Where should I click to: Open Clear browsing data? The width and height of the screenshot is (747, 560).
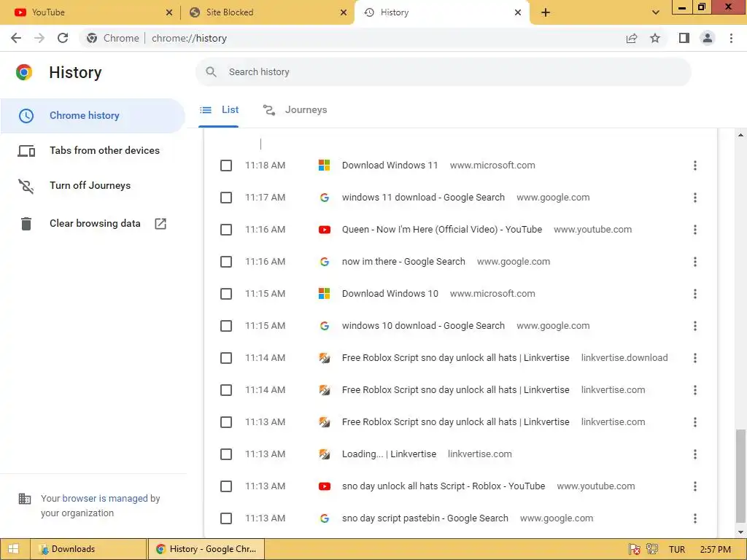[x=93, y=223]
